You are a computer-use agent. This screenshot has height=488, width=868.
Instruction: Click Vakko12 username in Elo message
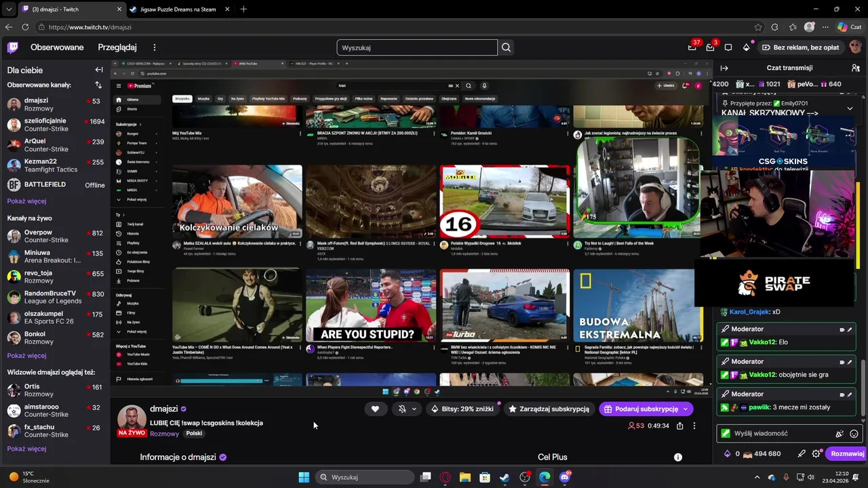pos(762,342)
